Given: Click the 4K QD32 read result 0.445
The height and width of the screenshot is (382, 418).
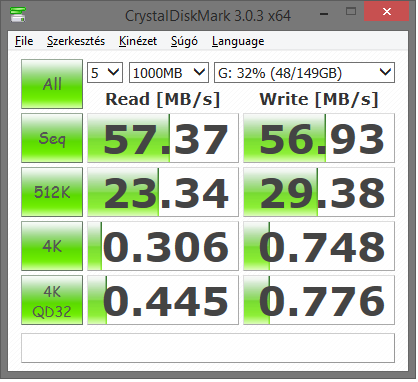Looking at the screenshot, I should pyautogui.click(x=163, y=300).
